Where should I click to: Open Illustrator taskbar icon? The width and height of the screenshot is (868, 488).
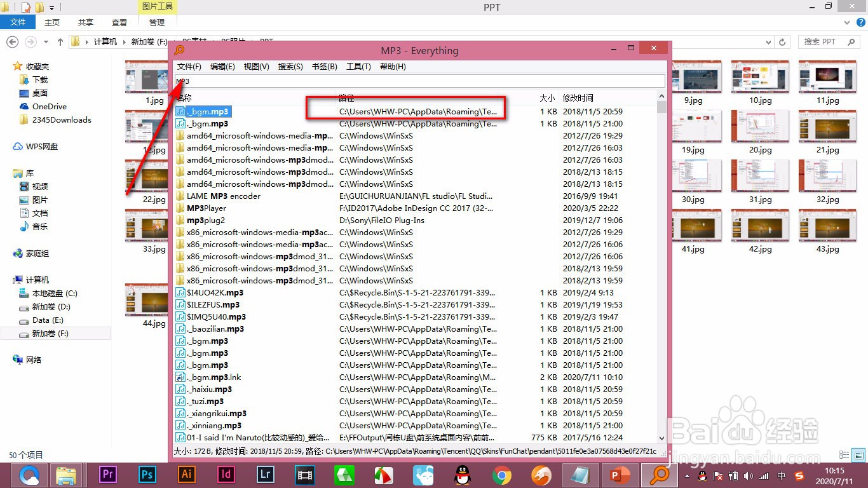pos(187,475)
